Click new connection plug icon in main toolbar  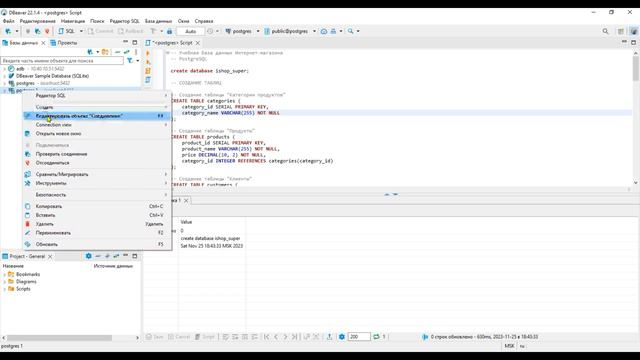(8, 31)
